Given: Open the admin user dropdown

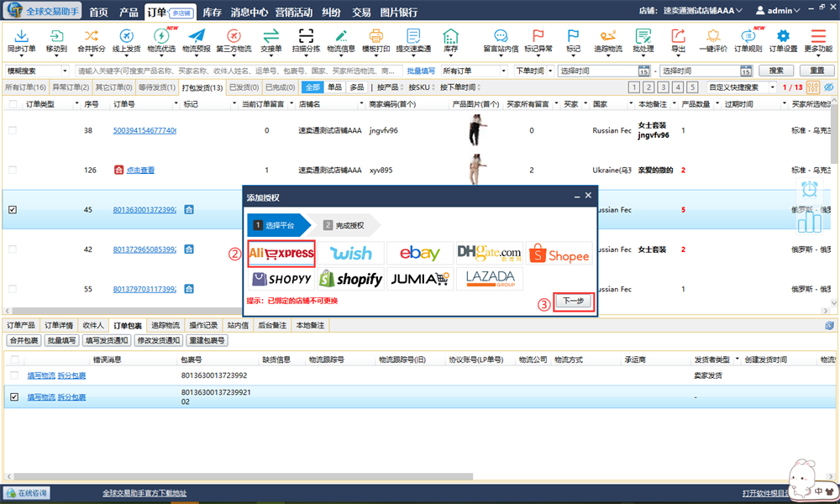Looking at the screenshot, I should pos(779,10).
